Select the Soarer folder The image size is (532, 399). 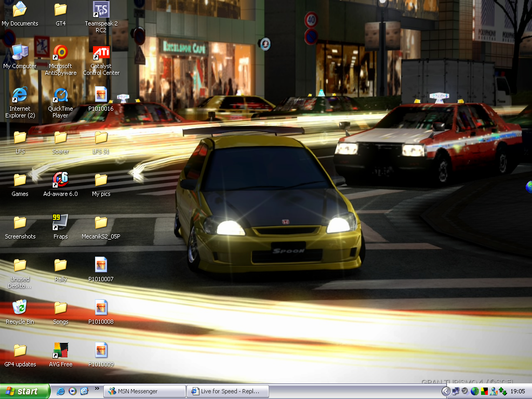point(60,142)
